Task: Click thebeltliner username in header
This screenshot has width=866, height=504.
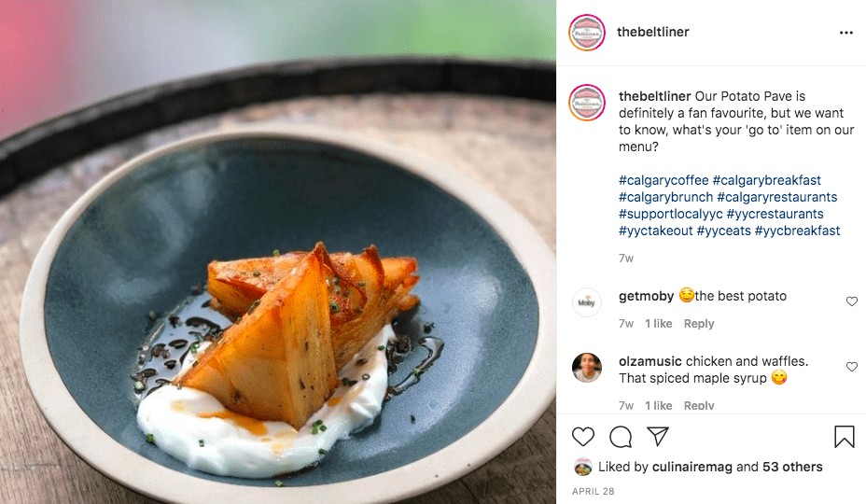Action: 652,32
